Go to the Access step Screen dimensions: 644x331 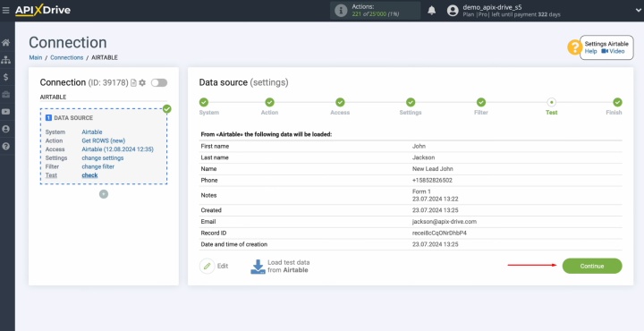pyautogui.click(x=340, y=102)
